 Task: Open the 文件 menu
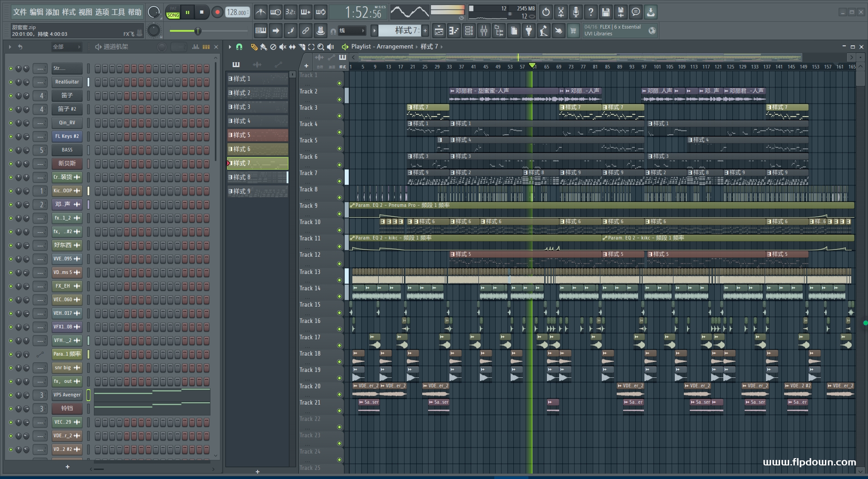tap(20, 12)
